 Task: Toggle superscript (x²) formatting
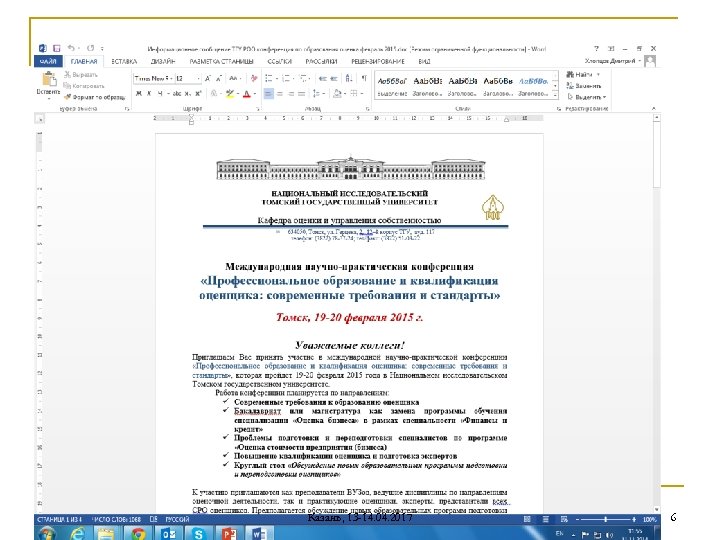coord(198,94)
